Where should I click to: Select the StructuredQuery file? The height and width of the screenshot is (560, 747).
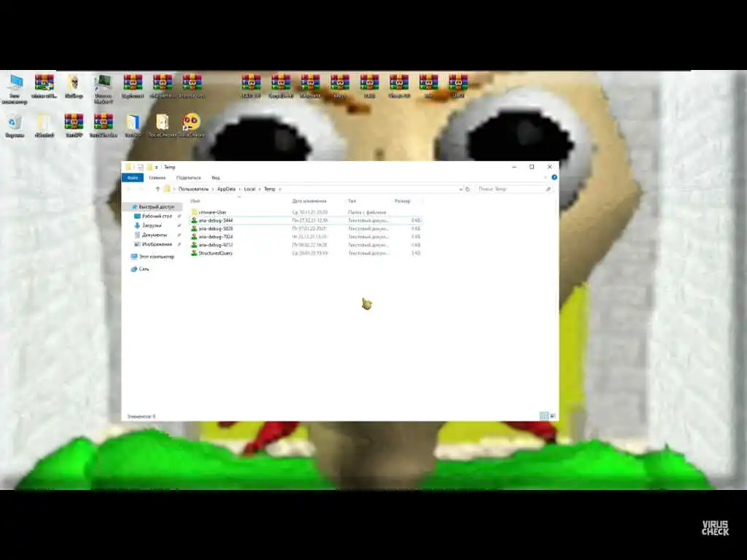tap(306, 253)
